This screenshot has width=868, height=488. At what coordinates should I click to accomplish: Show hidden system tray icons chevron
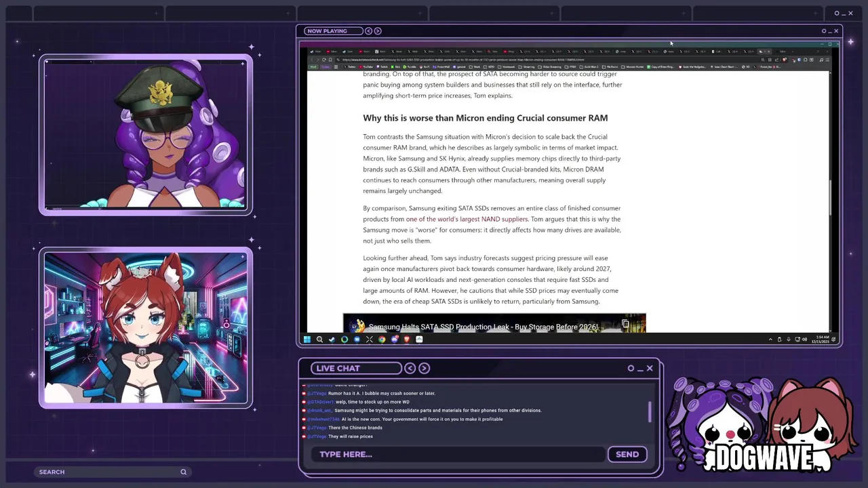770,340
